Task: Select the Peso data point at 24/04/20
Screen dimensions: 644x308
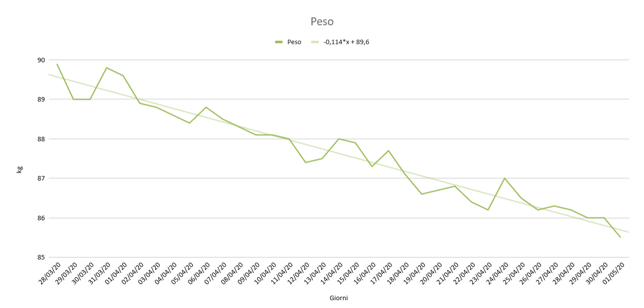Action: pyautogui.click(x=505, y=178)
